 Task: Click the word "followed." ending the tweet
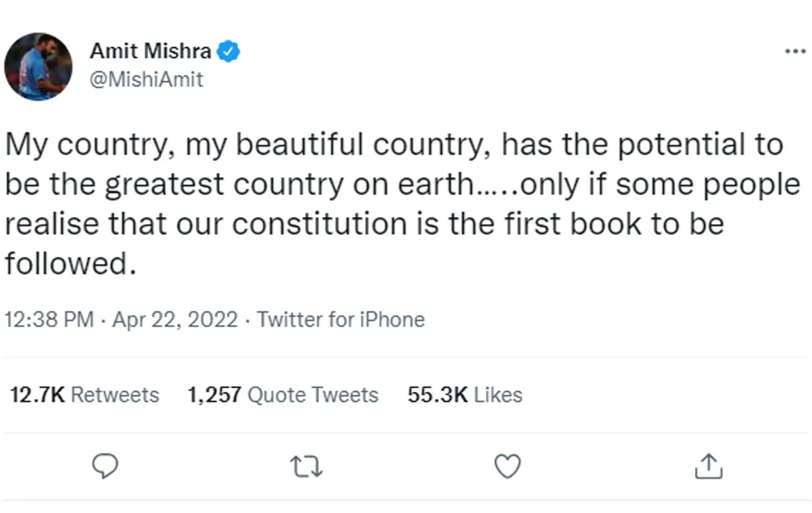(71, 264)
